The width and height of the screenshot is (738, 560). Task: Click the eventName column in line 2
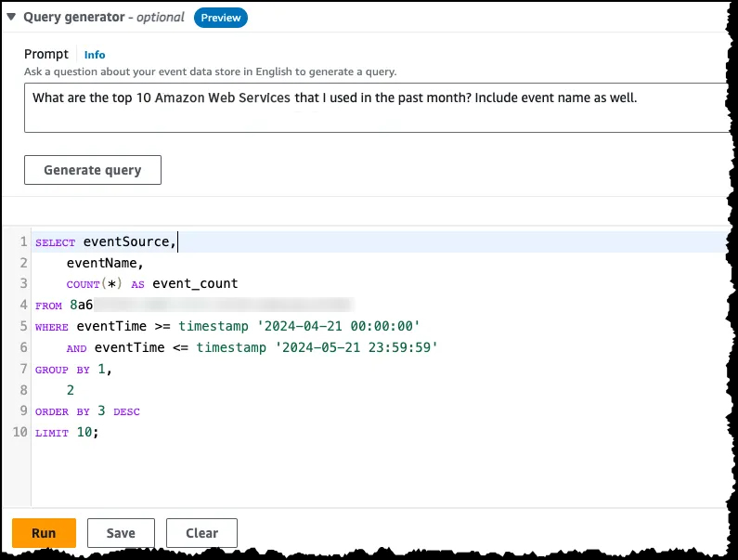point(105,263)
